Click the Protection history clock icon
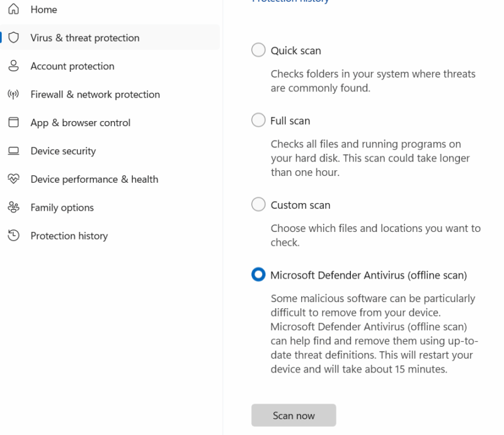Image resolution: width=504 pixels, height=435 pixels. click(x=13, y=236)
